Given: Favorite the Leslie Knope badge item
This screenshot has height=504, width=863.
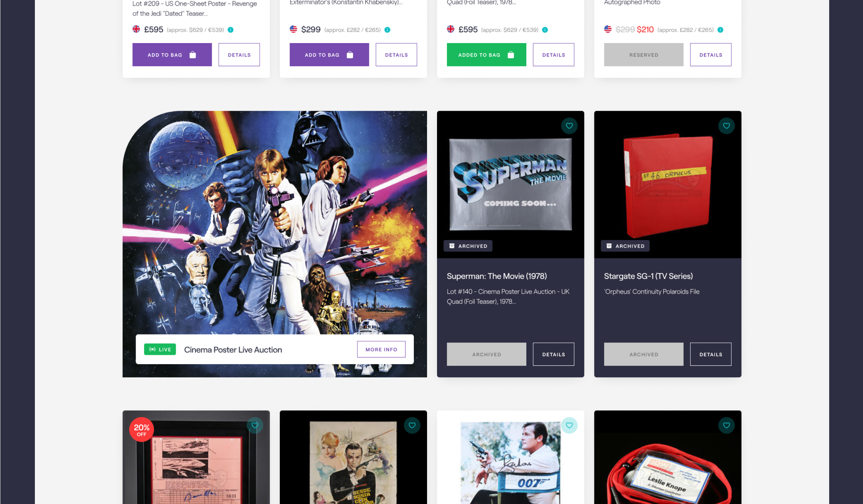Looking at the screenshot, I should [726, 425].
